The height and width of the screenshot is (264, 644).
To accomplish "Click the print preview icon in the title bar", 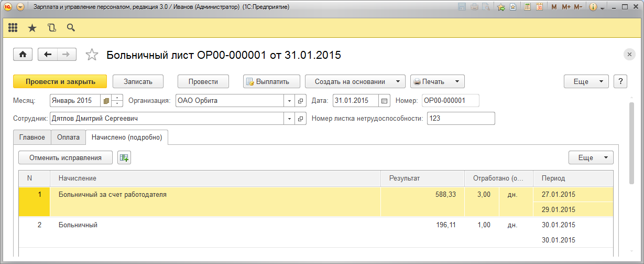I will point(486,7).
